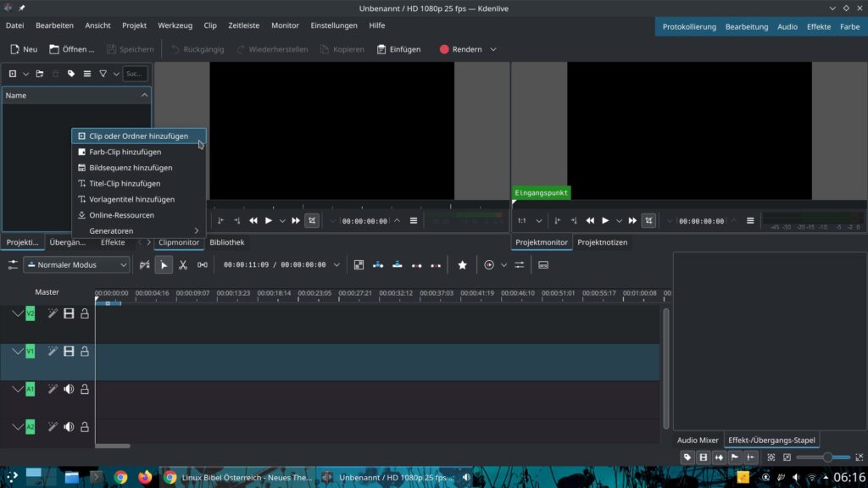The height and width of the screenshot is (488, 868).
Task: Click the timeline preview render circle icon
Action: tap(489, 265)
